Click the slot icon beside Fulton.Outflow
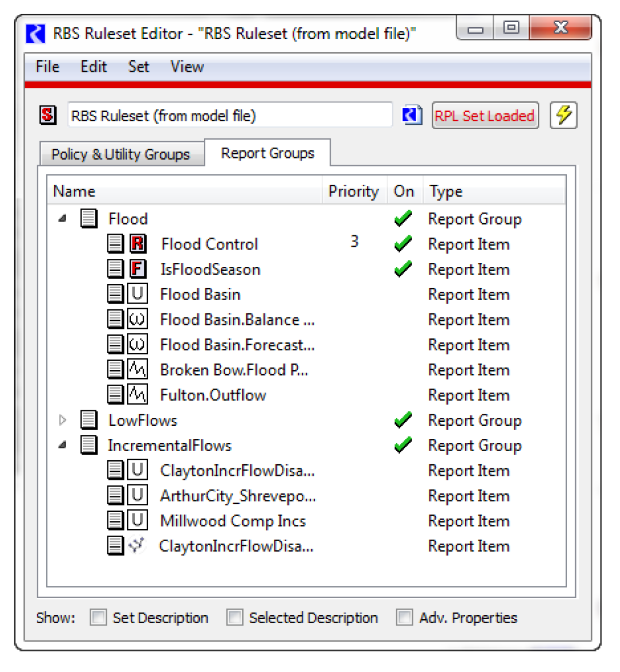This screenshot has width=620, height=672. (137, 395)
